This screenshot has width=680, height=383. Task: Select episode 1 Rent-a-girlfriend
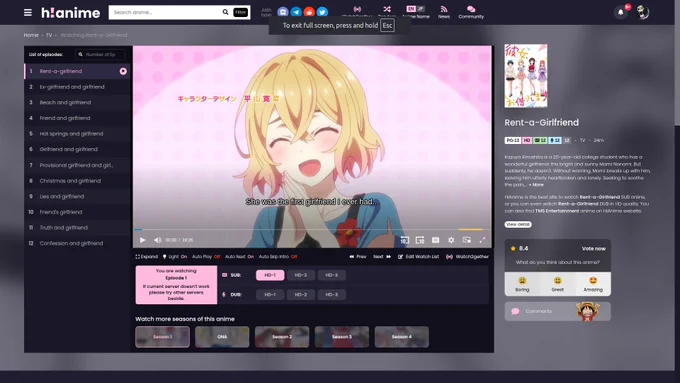click(77, 71)
